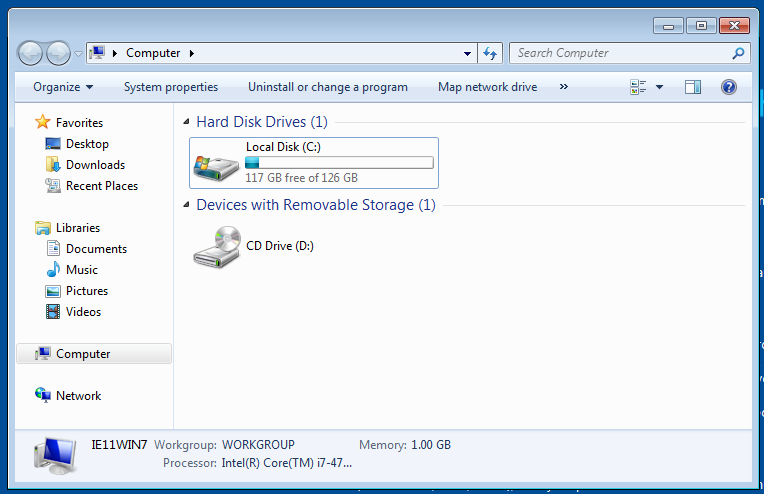
Task: Click the Computer icon in sidebar
Action: 43,354
